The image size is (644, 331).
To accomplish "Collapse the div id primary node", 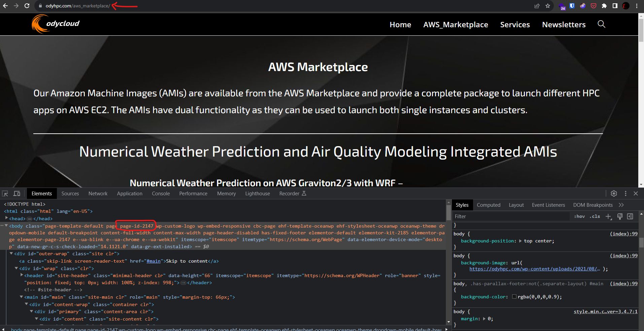I will [x=32, y=311].
